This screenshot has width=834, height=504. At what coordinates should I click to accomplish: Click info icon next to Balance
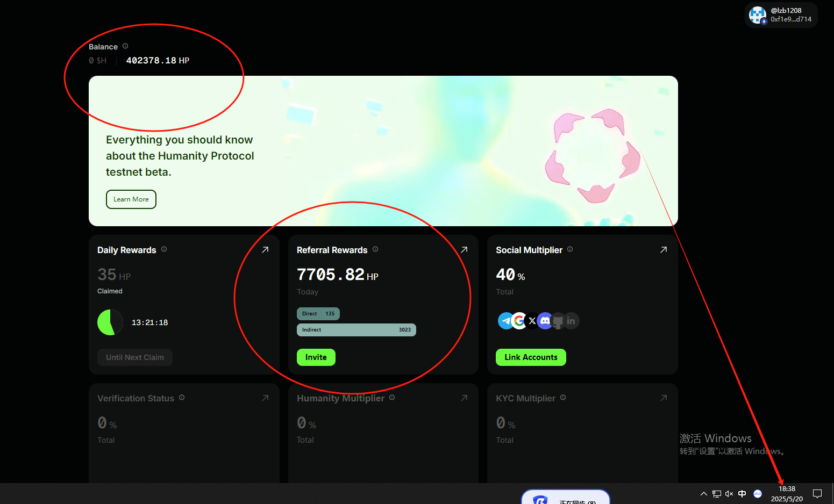[x=125, y=46]
